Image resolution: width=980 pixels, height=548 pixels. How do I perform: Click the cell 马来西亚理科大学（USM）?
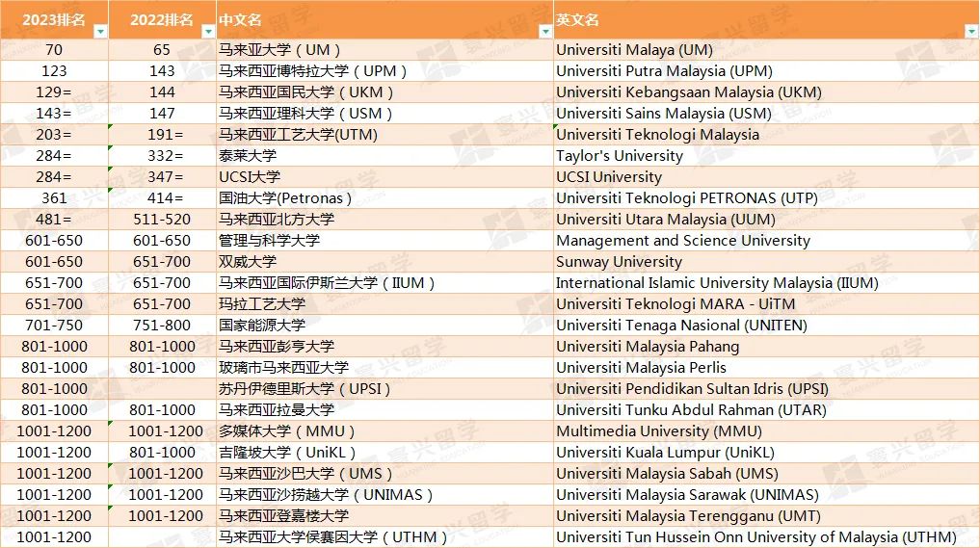click(x=385, y=114)
